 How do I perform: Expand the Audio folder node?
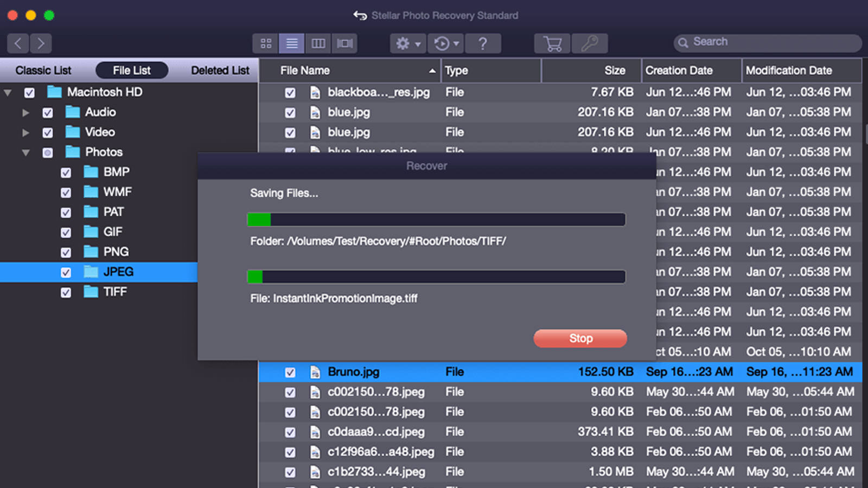tap(25, 113)
